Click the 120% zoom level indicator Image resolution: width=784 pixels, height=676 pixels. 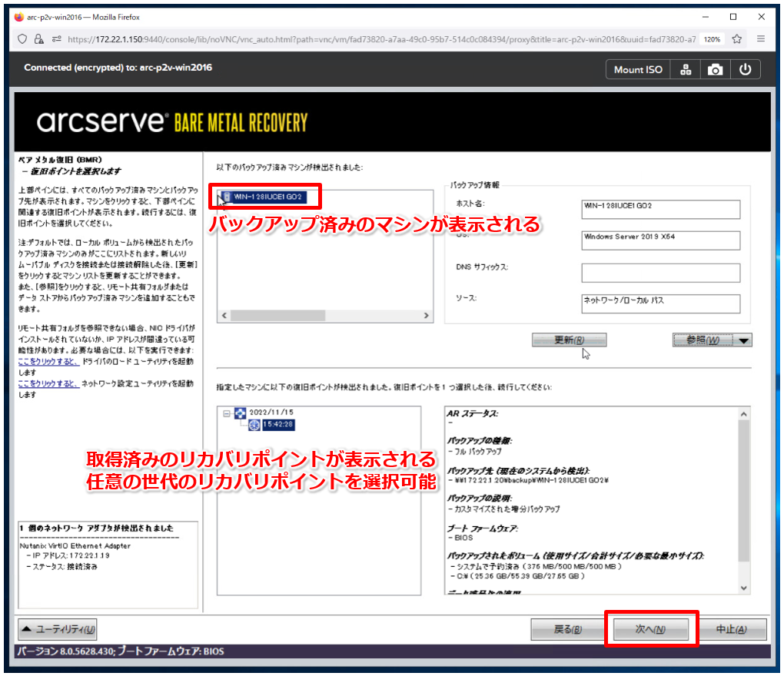(x=712, y=39)
